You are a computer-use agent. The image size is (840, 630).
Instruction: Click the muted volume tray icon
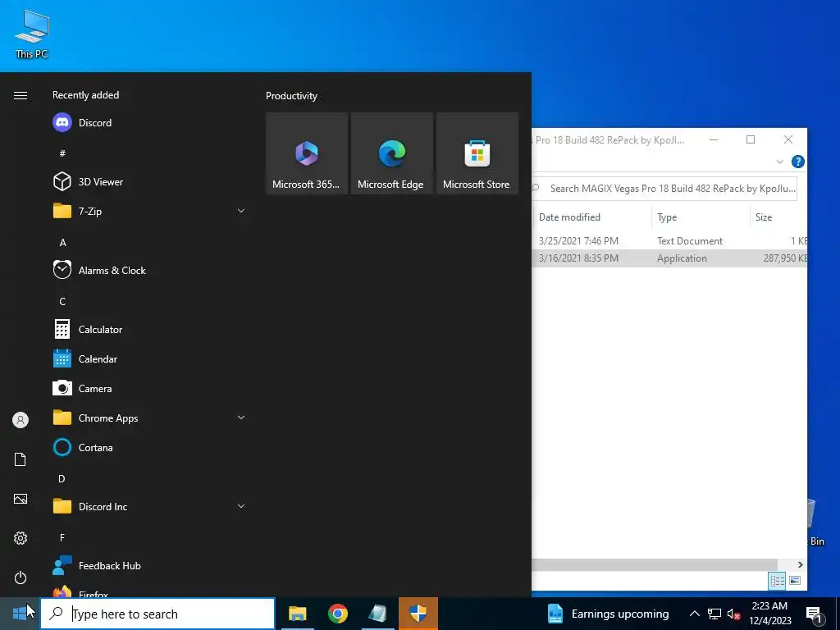coord(734,614)
